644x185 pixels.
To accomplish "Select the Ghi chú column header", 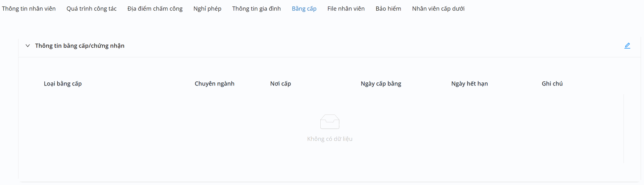I will click(552, 84).
